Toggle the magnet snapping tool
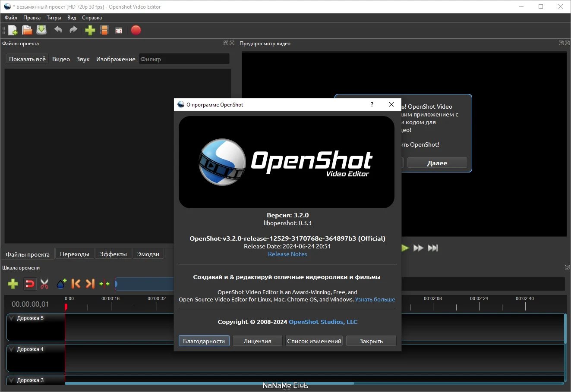Image resolution: width=571 pixels, height=392 pixels. click(30, 284)
